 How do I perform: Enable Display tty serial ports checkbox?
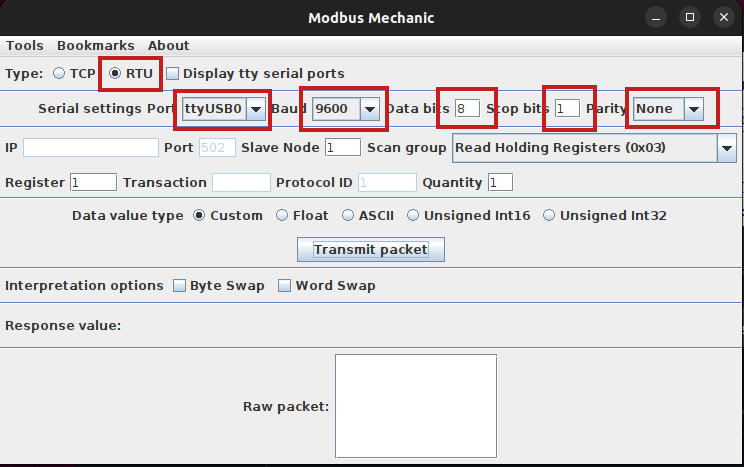(173, 73)
